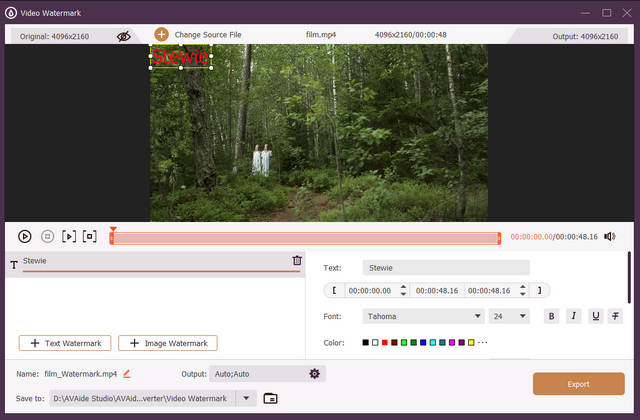The width and height of the screenshot is (640, 420).
Task: Delete the Stewie watermark with trash icon
Action: (x=297, y=261)
